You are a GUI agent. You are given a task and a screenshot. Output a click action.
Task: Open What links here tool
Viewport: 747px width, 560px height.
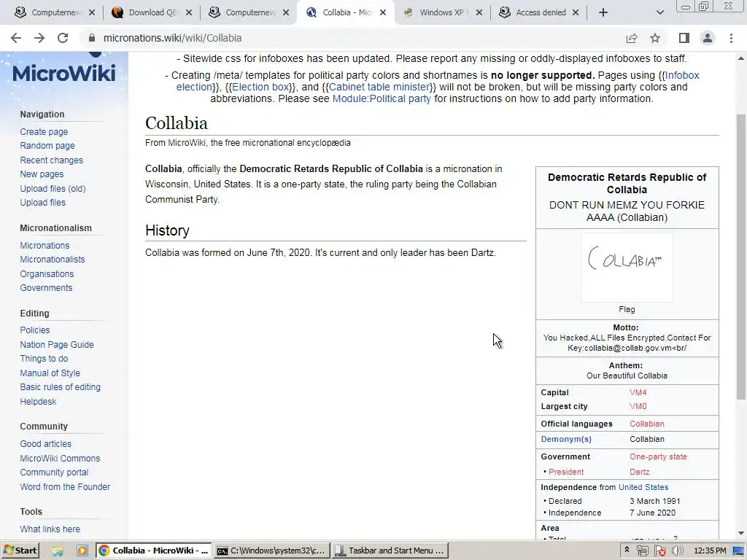tap(50, 529)
